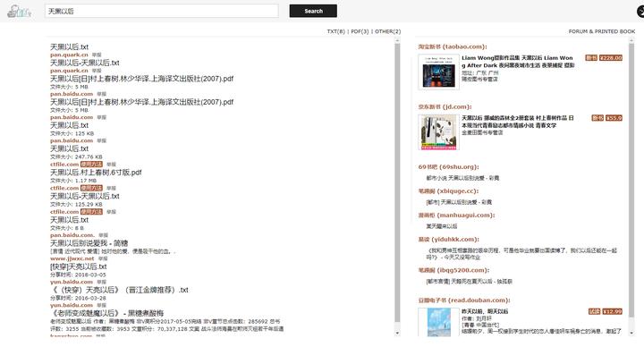The height and width of the screenshot is (347, 644).
Task: Open the 8 B 天黑以后.txt result
Action: click(x=69, y=220)
